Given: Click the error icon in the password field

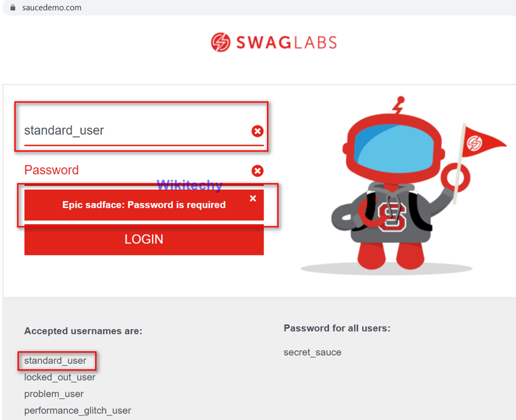Looking at the screenshot, I should [257, 171].
